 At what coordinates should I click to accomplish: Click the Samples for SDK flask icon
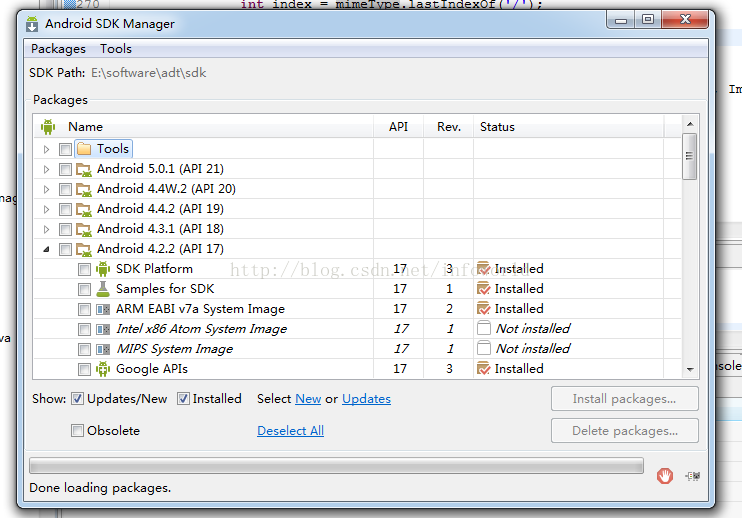click(103, 289)
